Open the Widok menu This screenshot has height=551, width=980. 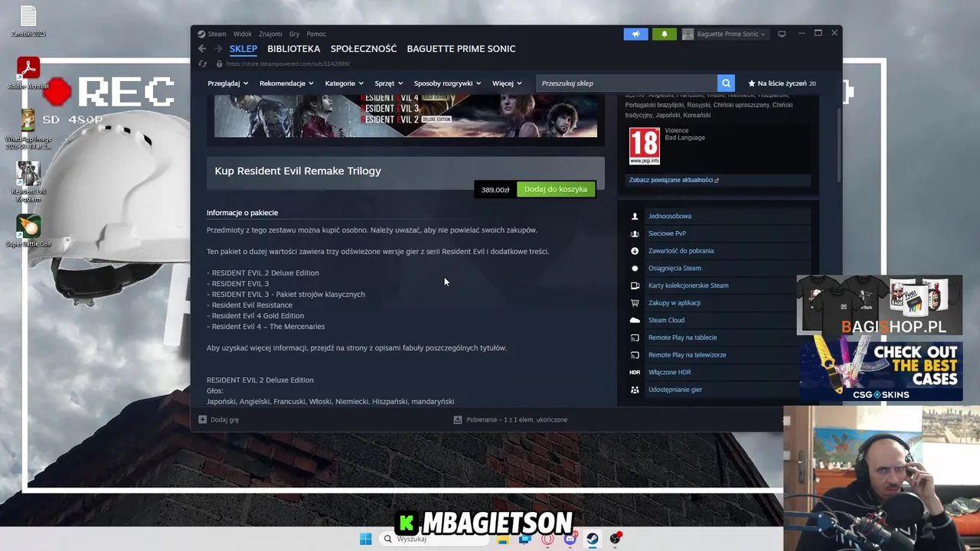243,34
